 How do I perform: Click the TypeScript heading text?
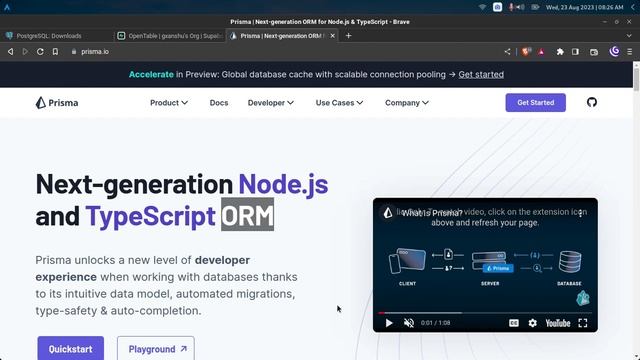coord(150,216)
